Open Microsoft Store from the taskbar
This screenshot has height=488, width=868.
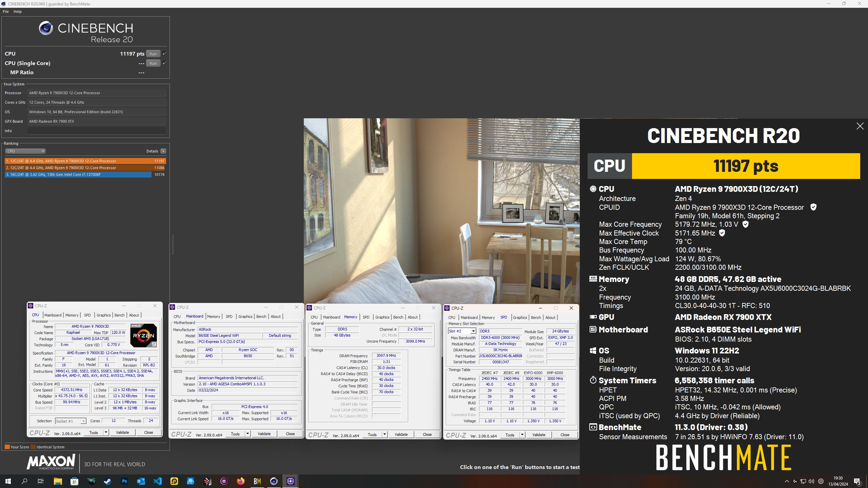coord(74,481)
